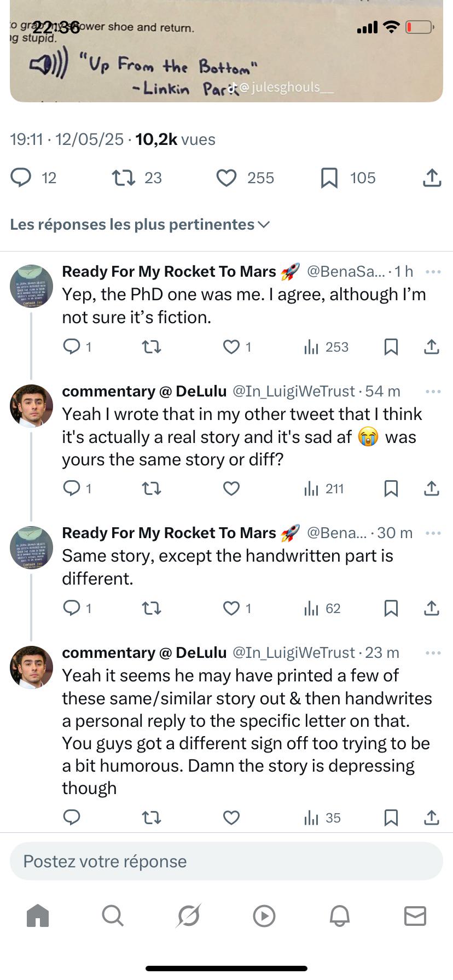Open more options on first Ready For My Rocket reply

click(433, 272)
